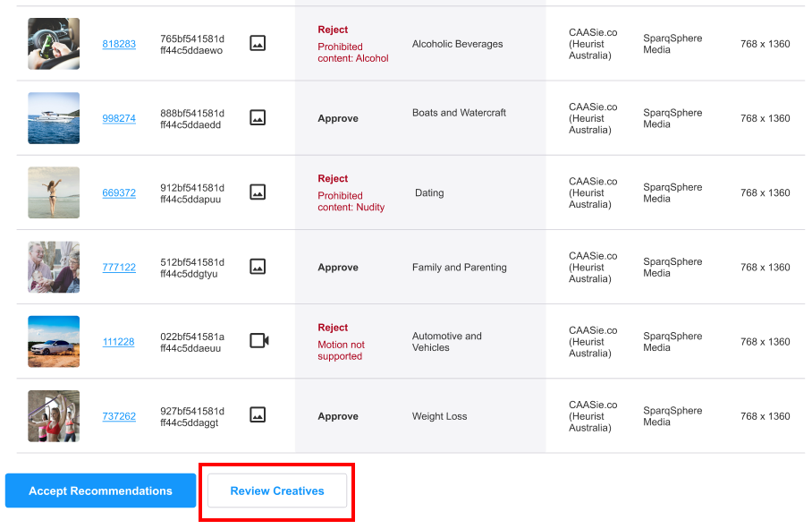Open creative ID link 111228
The height and width of the screenshot is (529, 812).
[119, 343]
